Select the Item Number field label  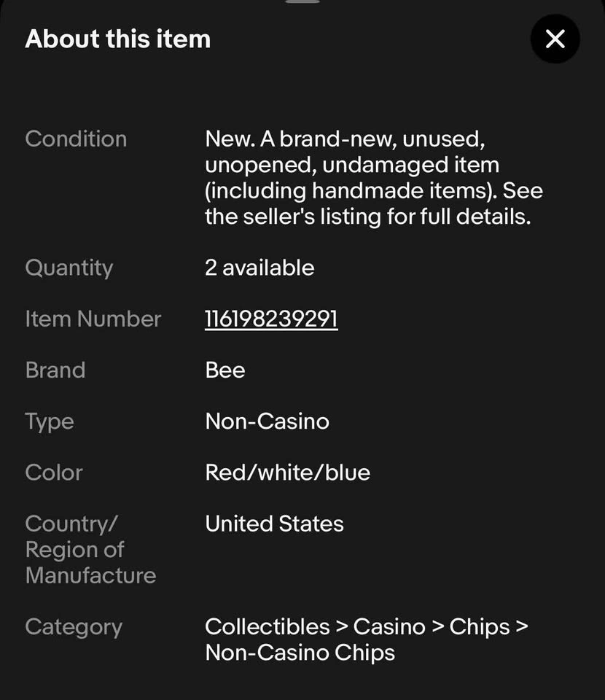point(93,319)
